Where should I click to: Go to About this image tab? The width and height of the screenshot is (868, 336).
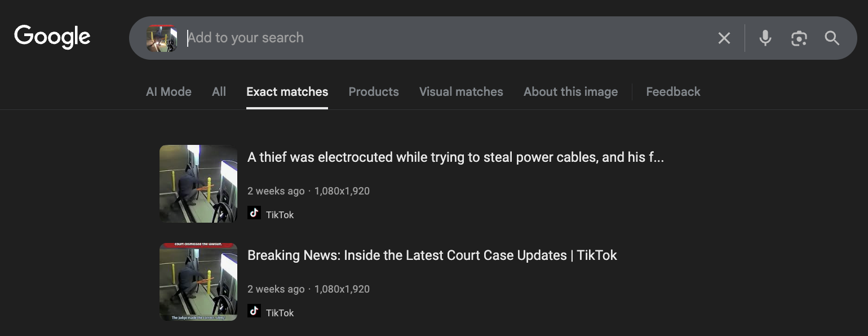(570, 92)
